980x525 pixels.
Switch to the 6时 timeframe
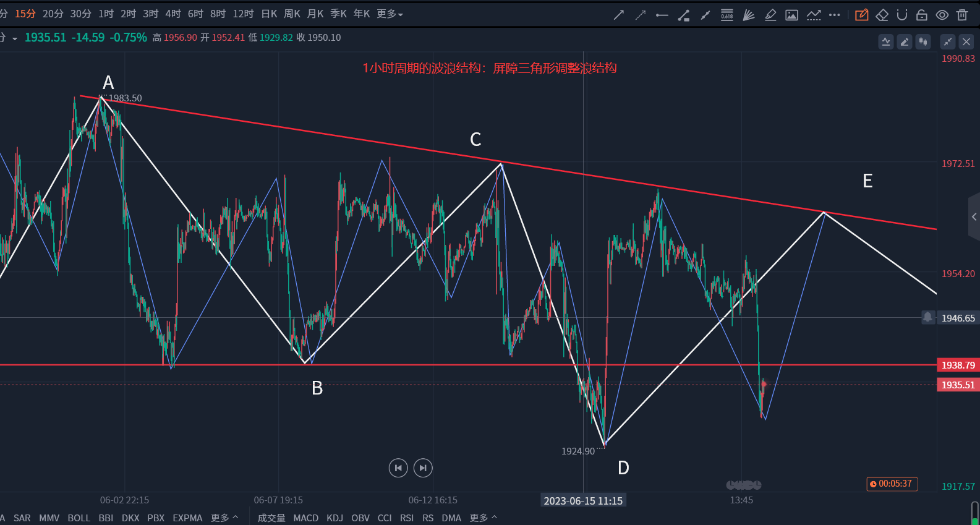pyautogui.click(x=195, y=14)
